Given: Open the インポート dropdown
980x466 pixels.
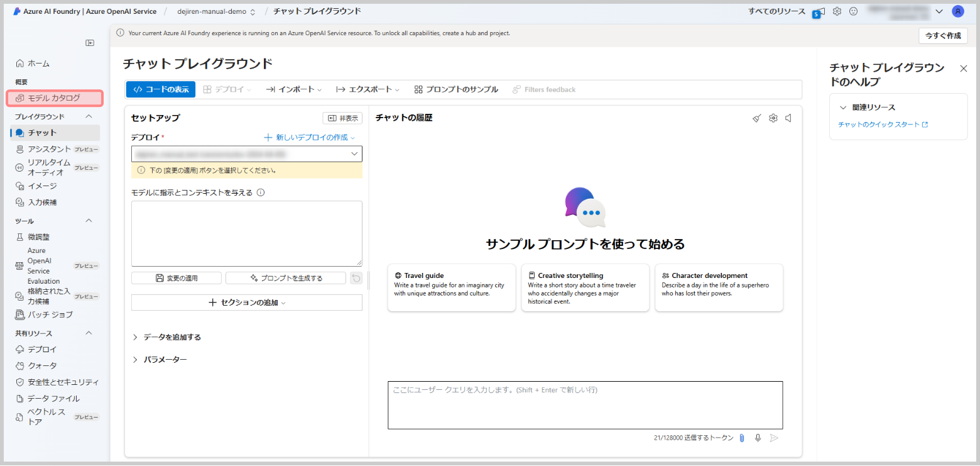Looking at the screenshot, I should (x=293, y=89).
